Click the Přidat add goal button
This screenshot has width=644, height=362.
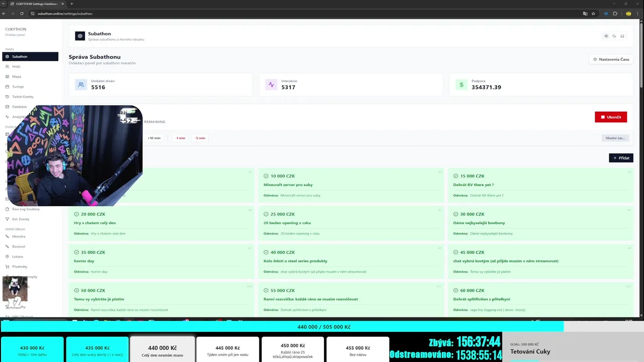tap(621, 158)
